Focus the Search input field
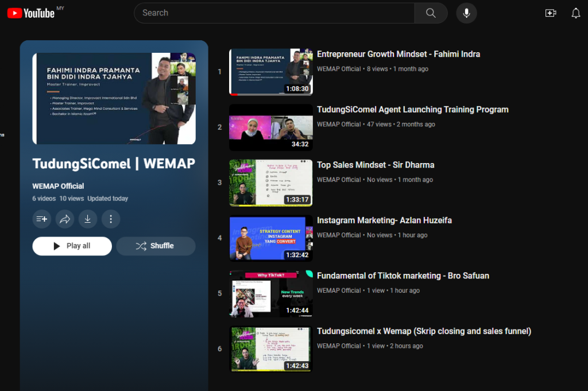This screenshot has height=391, width=588. (x=274, y=13)
